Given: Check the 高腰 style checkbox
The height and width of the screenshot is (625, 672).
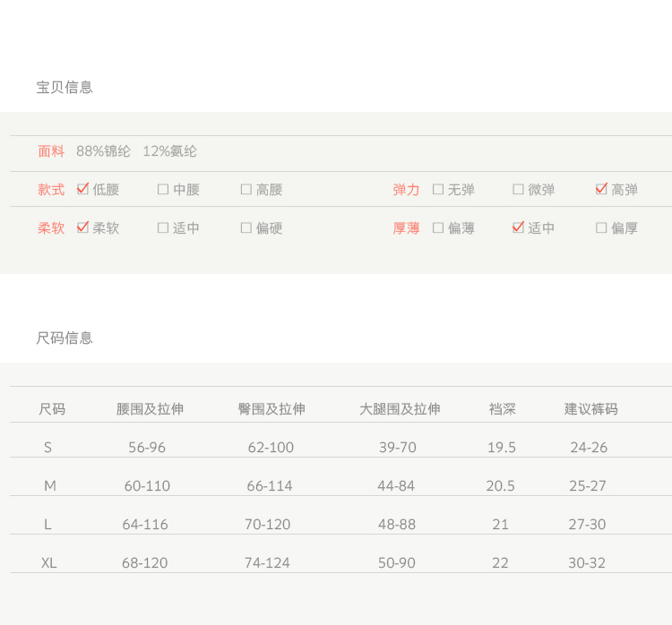Looking at the screenshot, I should click(246, 190).
